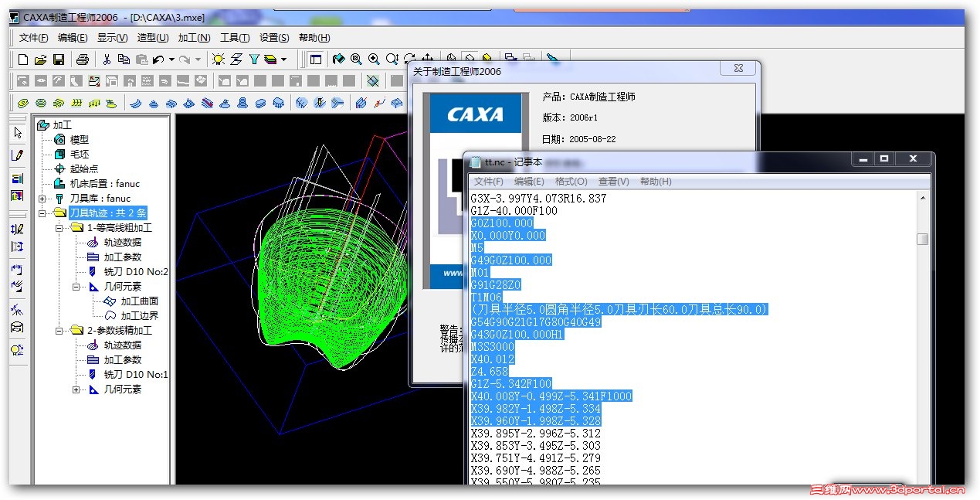Collapse 几何元素 under 1-等高线粗加工
Screen dimensions: 980x500
click(76, 287)
